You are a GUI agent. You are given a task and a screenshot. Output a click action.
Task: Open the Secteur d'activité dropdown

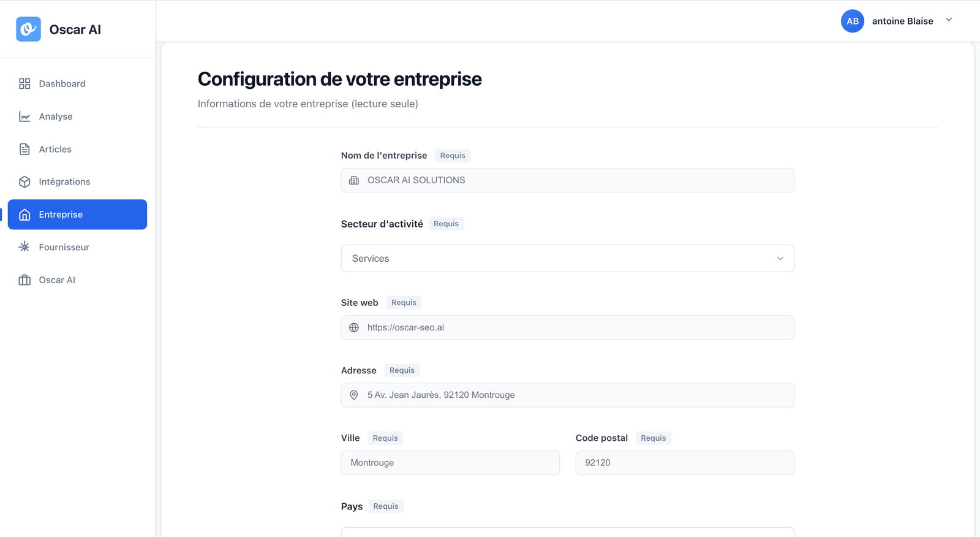[567, 259]
